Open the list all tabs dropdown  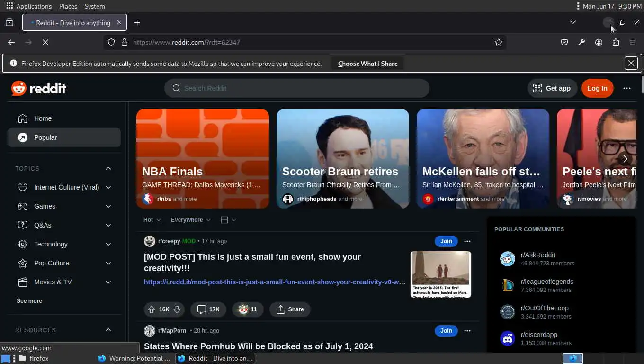[573, 22]
